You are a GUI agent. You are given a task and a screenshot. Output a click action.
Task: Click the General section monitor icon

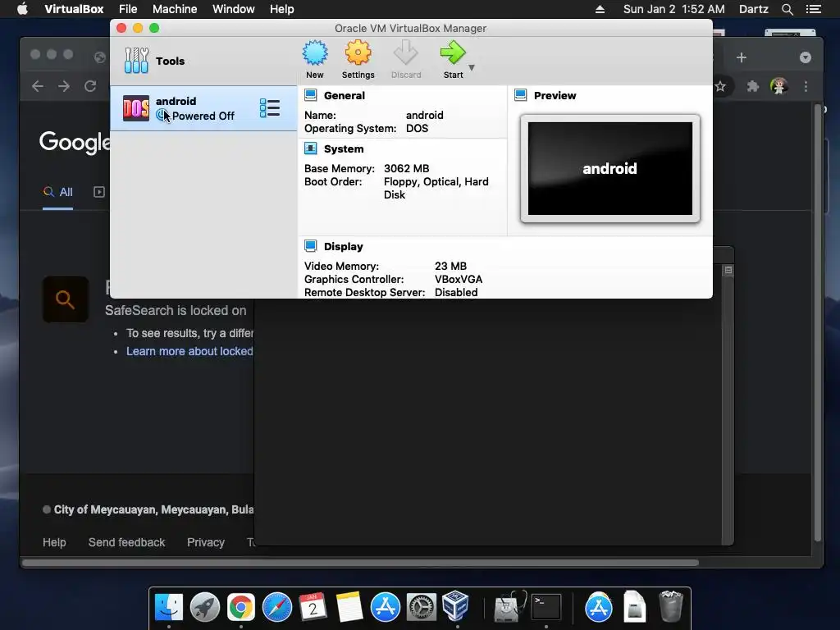click(311, 95)
